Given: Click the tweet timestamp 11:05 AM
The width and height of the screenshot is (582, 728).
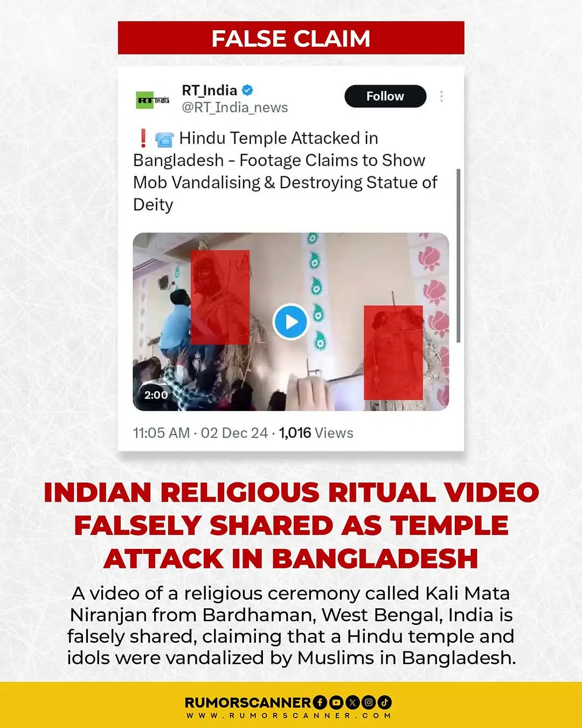Looking at the screenshot, I should coord(161,433).
